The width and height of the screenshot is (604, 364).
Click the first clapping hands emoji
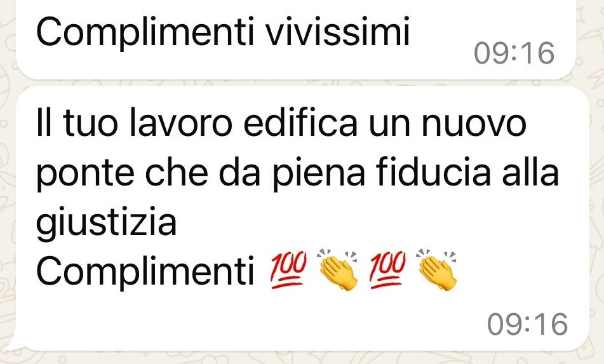pos(337,269)
